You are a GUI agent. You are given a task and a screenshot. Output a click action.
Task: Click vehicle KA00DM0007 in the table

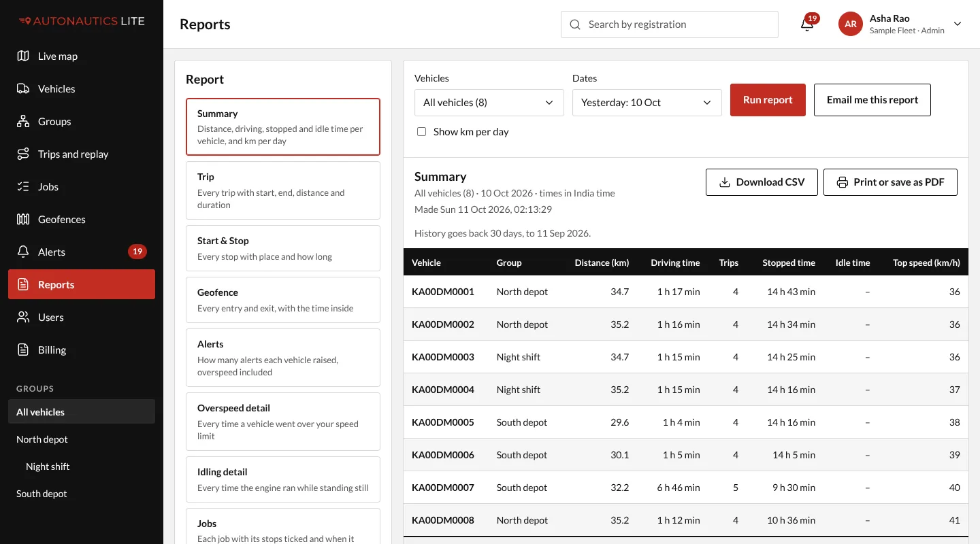pos(443,488)
